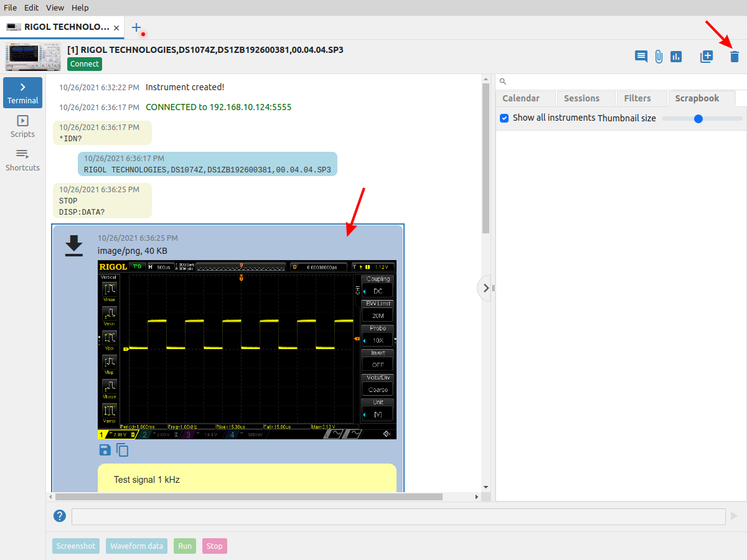Select the "STOP DISP:DATA?" command bubble
747x560 pixels.
(x=102, y=200)
